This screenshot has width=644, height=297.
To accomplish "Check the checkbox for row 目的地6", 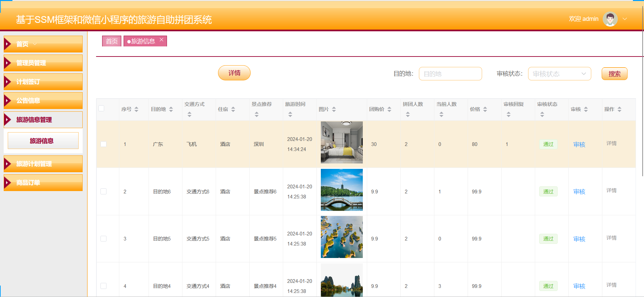I will pos(103,191).
